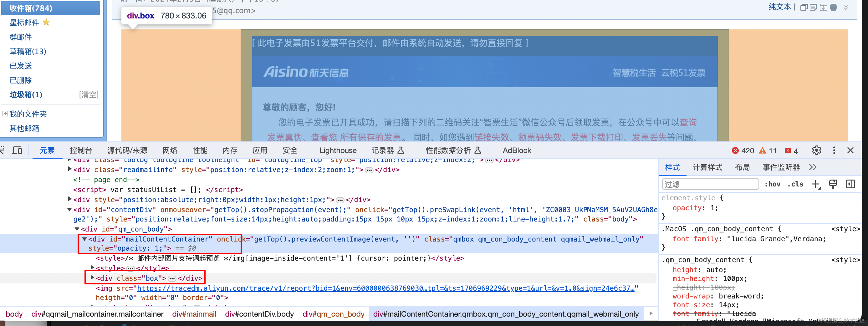Click the 过滤 styles filter field
This screenshot has width=868, height=326.
click(710, 184)
